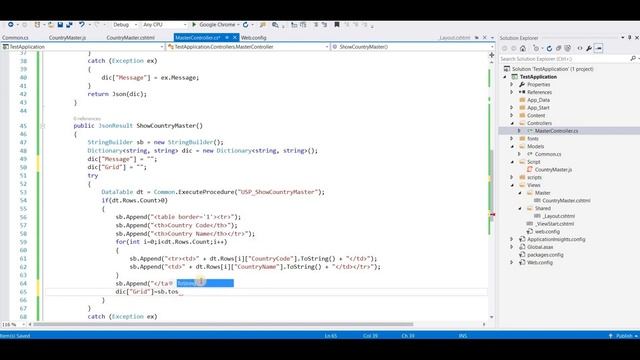The height and width of the screenshot is (360, 640).
Task: Switch to the Web.config tab
Action: coord(253,38)
